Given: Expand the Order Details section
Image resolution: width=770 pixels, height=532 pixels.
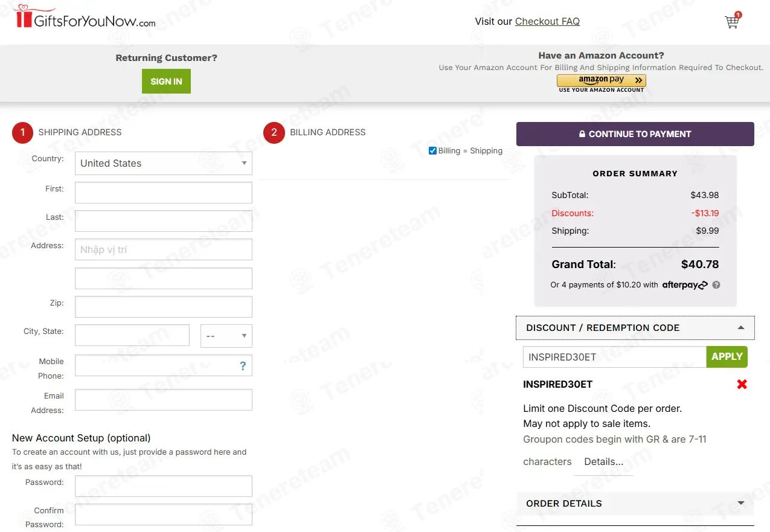Looking at the screenshot, I should [635, 504].
